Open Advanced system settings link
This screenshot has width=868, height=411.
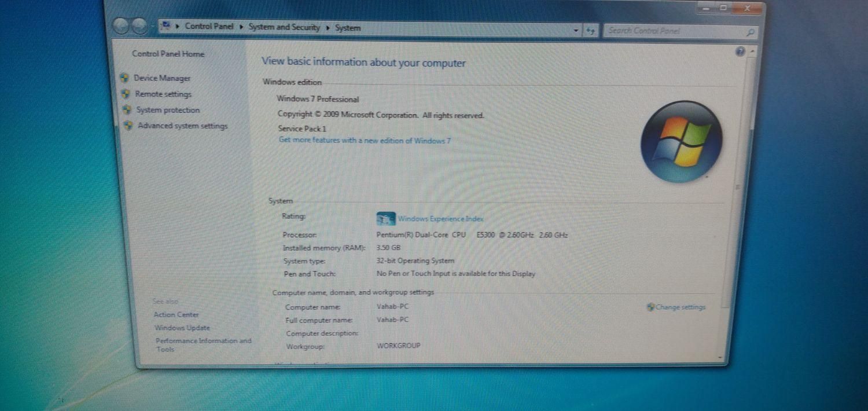[183, 126]
